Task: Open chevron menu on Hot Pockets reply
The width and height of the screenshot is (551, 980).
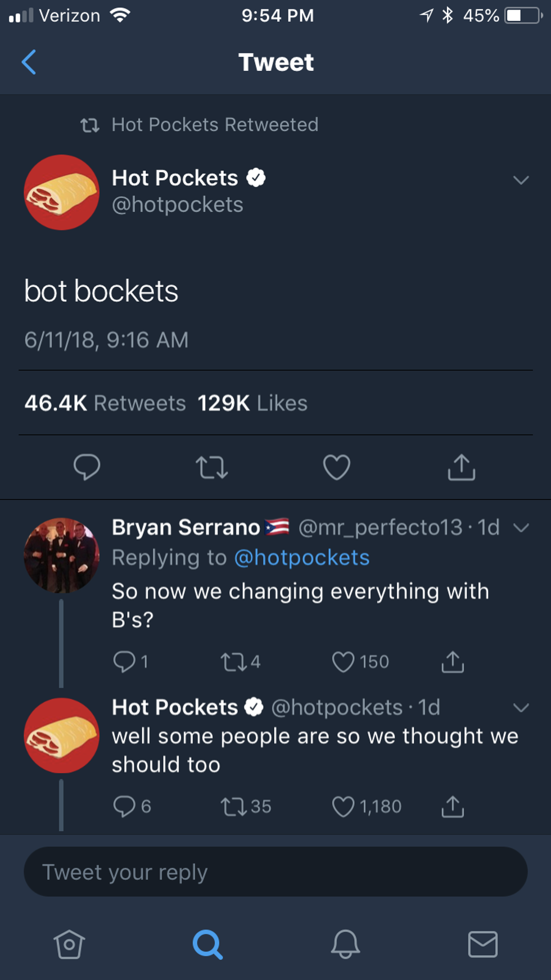Action: [x=521, y=708]
